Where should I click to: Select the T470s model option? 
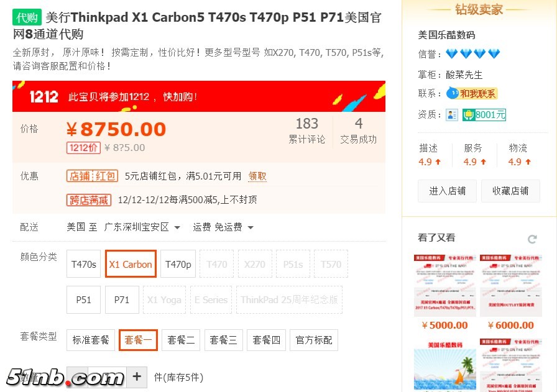coord(84,264)
